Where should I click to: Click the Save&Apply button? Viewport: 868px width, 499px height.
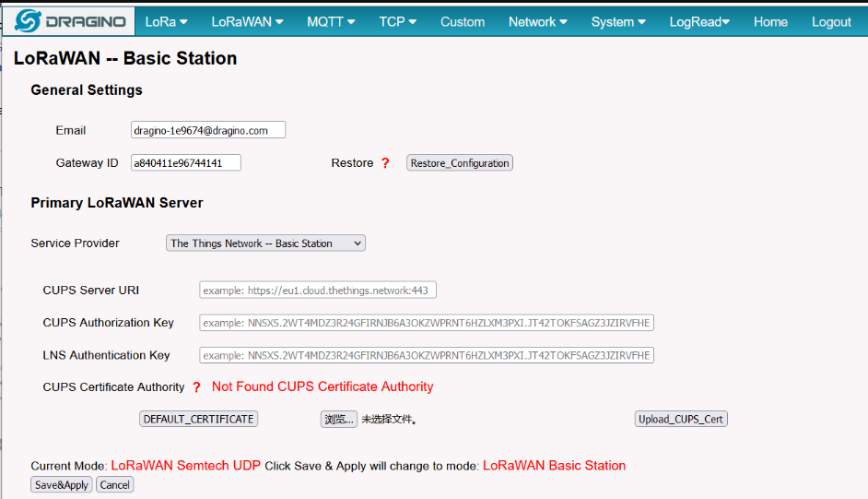click(62, 484)
